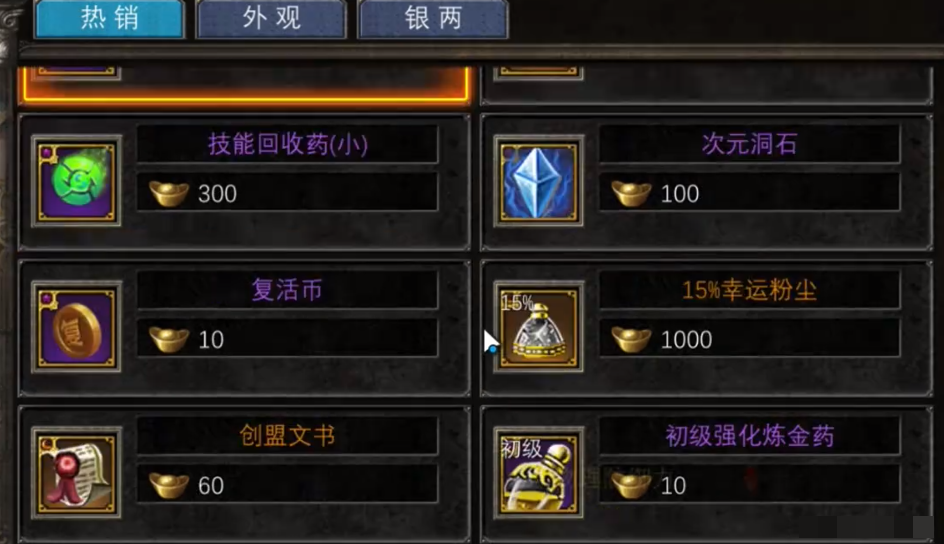Select the 创盟文书 name label
The width and height of the screenshot is (944, 544).
[x=287, y=436]
